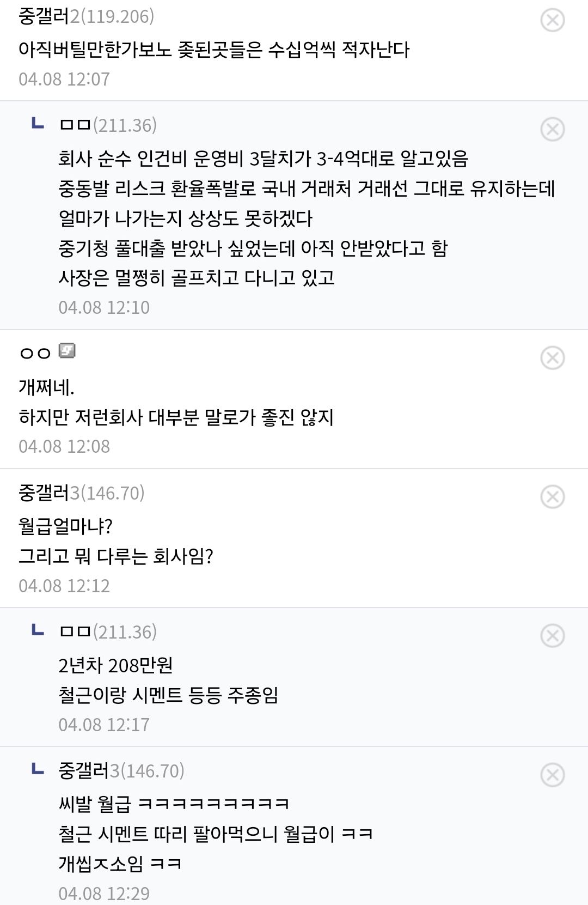Open the ㅁㅁ(211.36) nickname on the 12:17 reply

coord(108,633)
